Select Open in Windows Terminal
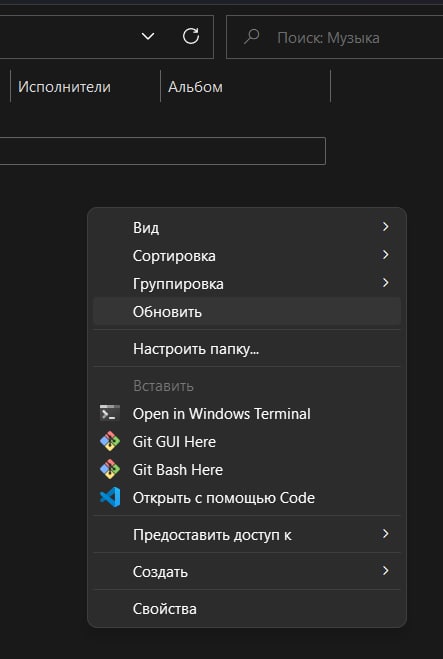This screenshot has width=443, height=659. (247, 414)
